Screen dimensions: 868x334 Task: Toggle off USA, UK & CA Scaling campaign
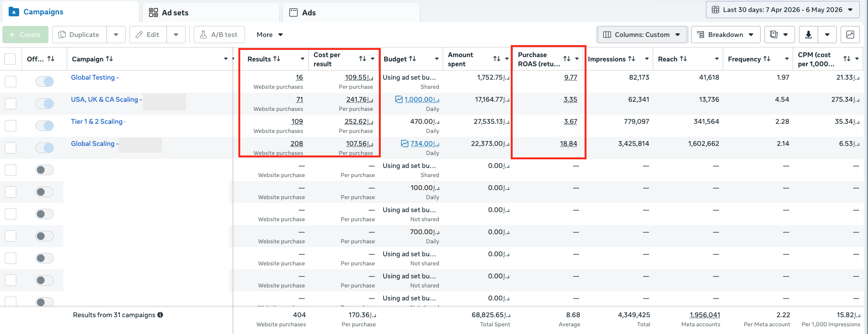point(45,104)
